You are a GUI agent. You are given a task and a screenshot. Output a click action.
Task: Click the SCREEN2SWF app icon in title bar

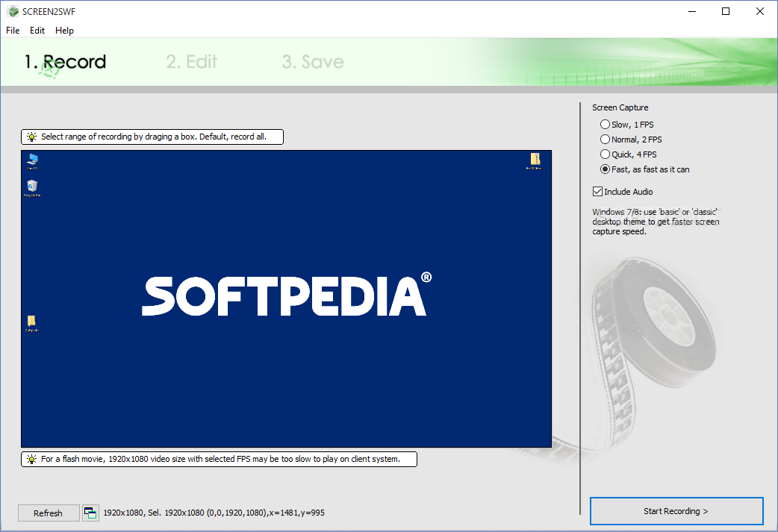click(x=13, y=11)
